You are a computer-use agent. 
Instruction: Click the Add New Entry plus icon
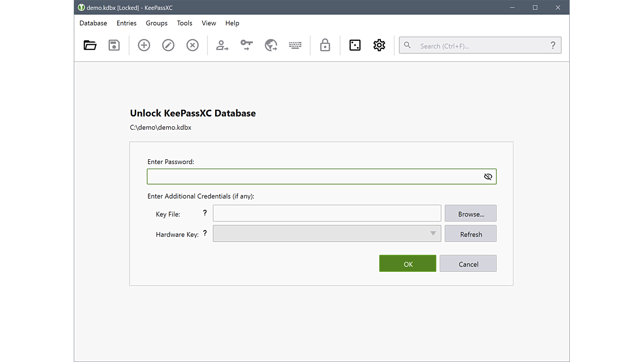pos(144,45)
